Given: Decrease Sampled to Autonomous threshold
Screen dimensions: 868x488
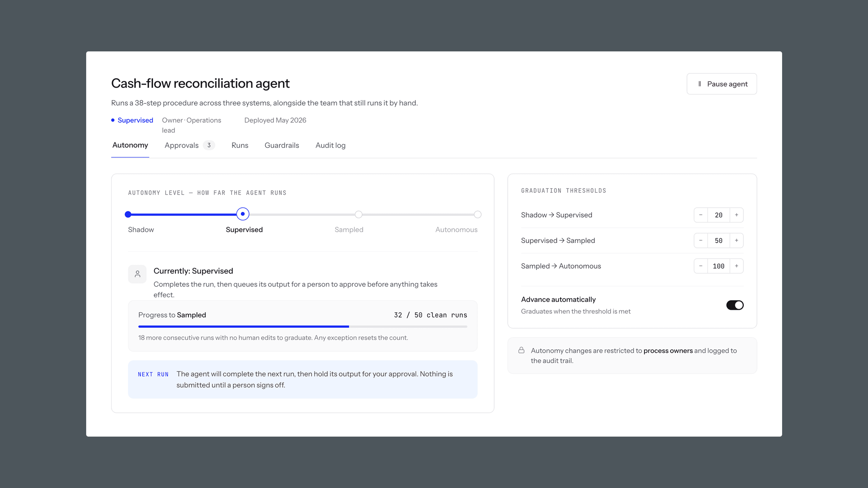Looking at the screenshot, I should click(x=700, y=266).
